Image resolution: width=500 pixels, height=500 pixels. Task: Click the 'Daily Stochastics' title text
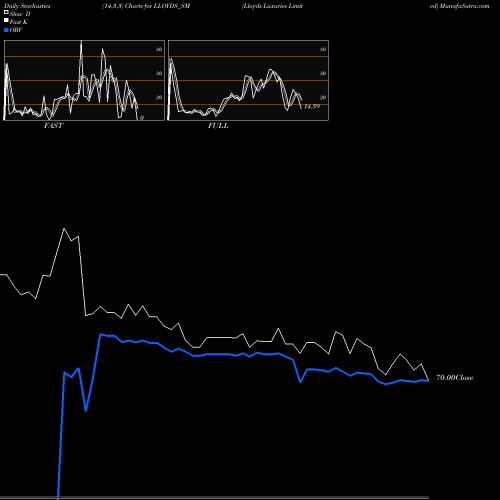click(x=27, y=6)
